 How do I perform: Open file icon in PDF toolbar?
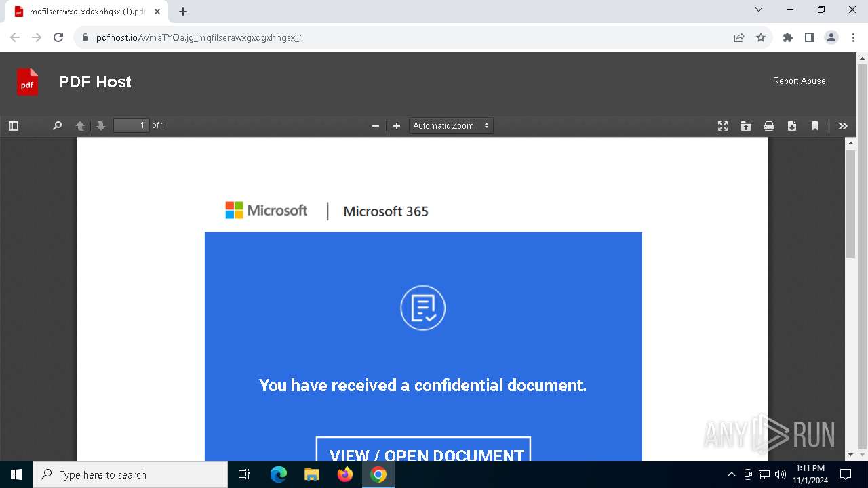(746, 125)
